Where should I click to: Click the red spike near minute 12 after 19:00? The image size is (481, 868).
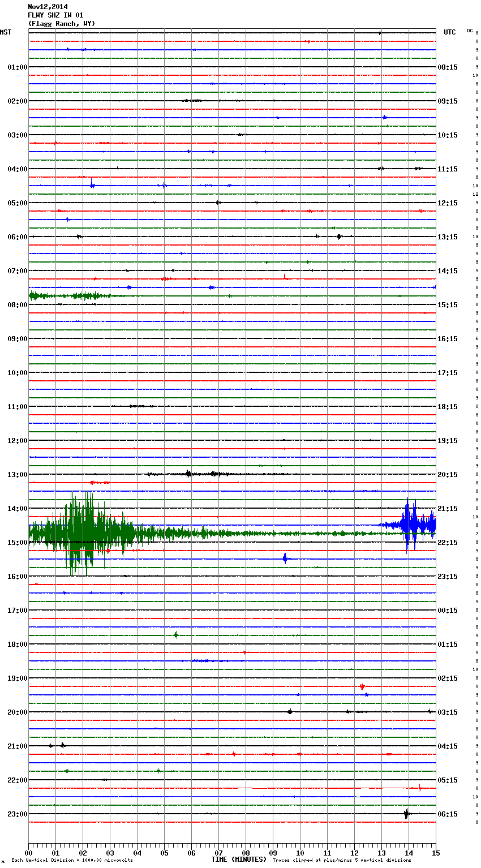(362, 686)
